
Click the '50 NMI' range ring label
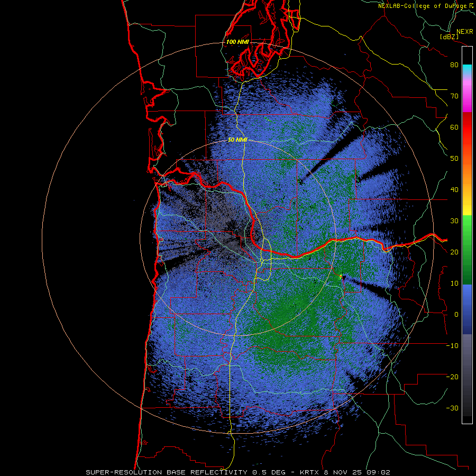[237, 140]
